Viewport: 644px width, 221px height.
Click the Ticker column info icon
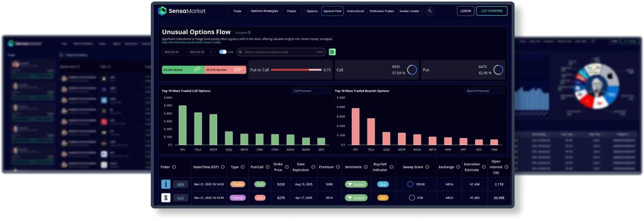pos(174,167)
